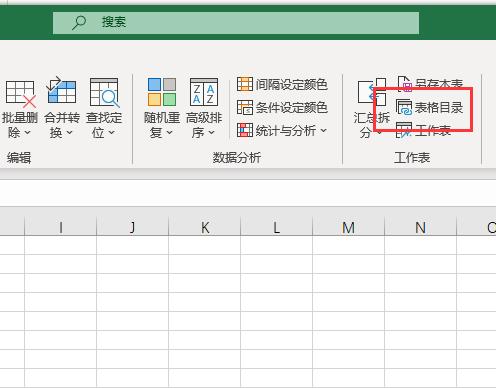Screen dimensions: 496x388
Task: Click the 批量删除 table icon
Action: pos(21,94)
